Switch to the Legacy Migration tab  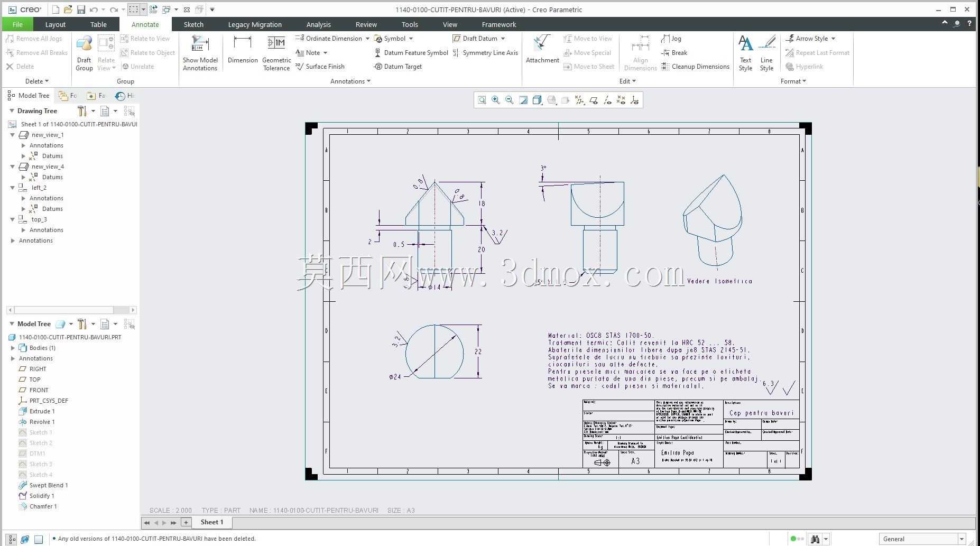tap(255, 24)
